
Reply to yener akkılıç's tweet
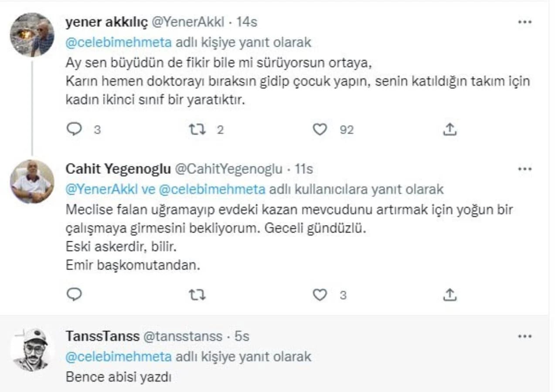(75, 129)
